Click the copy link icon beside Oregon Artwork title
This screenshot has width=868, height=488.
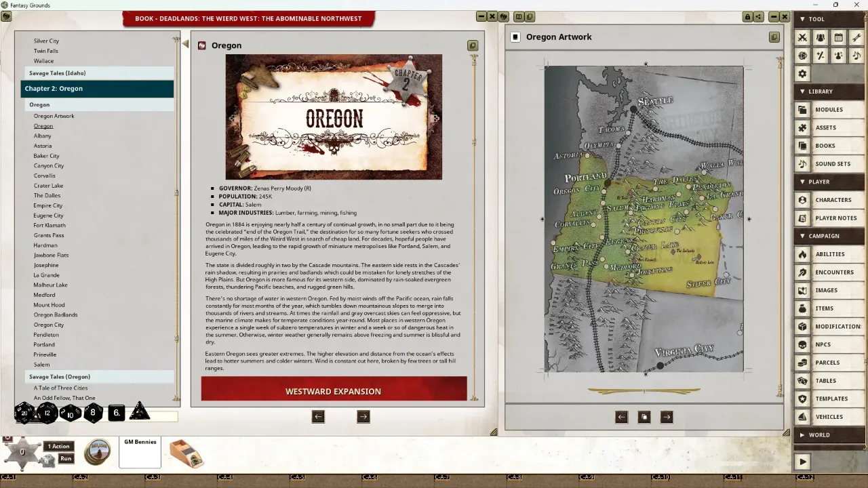point(774,37)
